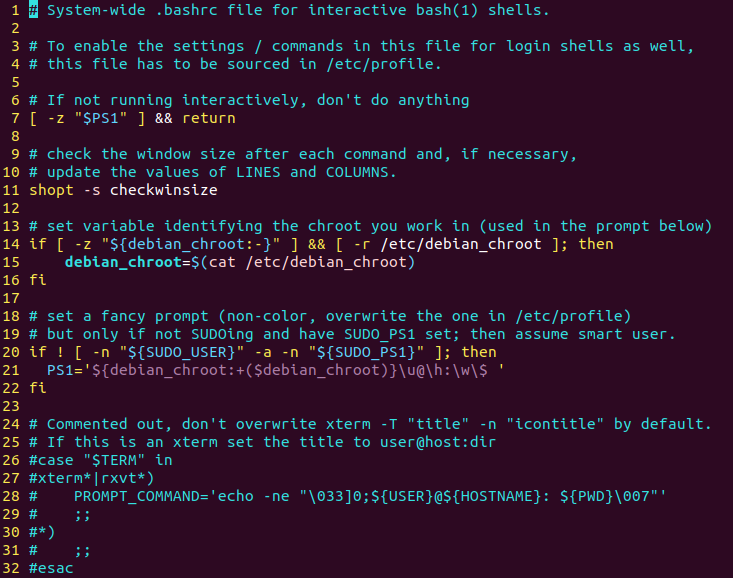Click the word COLUMNS on line 10

coord(361,172)
